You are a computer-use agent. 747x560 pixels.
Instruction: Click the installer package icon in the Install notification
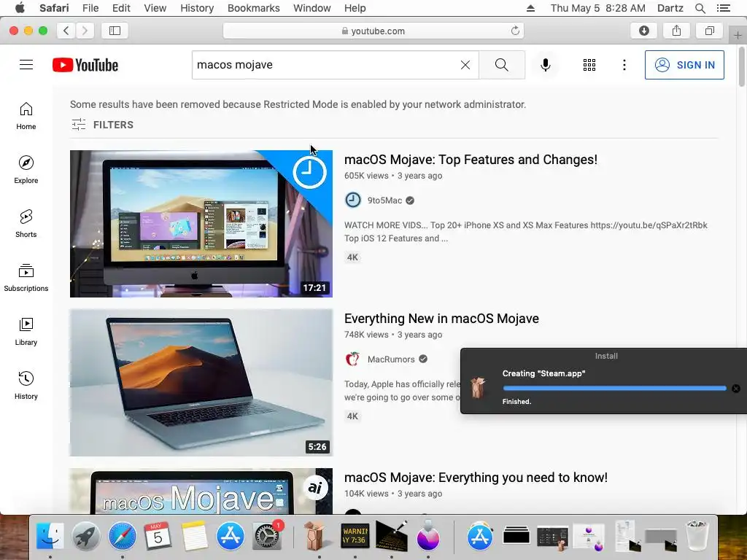pos(478,386)
